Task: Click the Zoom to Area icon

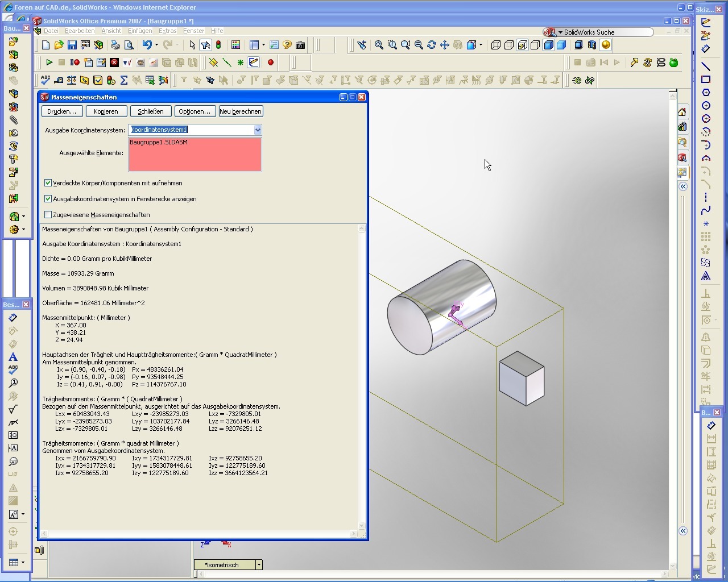Action: click(392, 45)
